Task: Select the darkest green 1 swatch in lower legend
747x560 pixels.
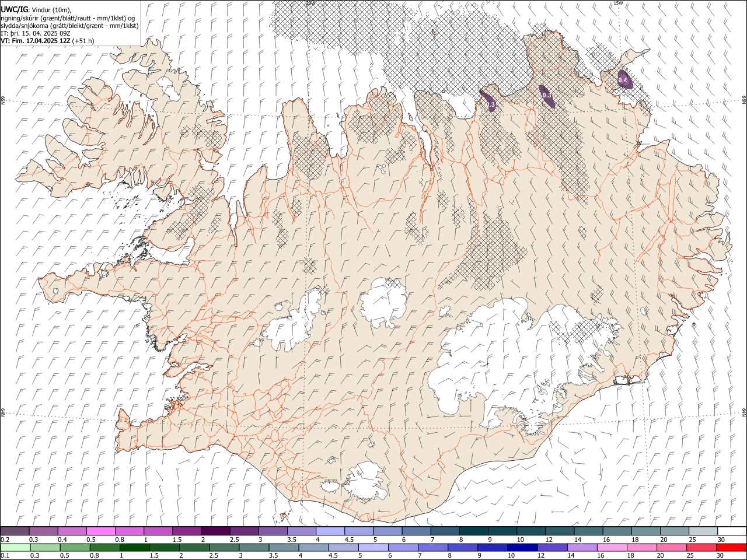Action: (135, 548)
